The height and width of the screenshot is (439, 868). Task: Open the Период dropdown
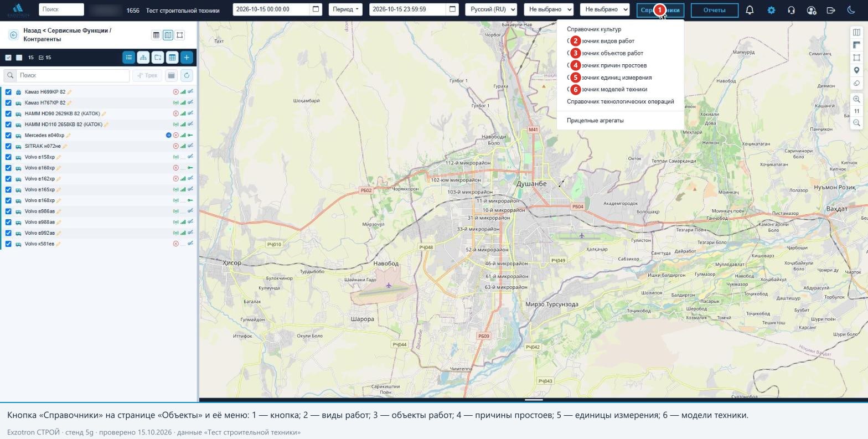point(346,9)
